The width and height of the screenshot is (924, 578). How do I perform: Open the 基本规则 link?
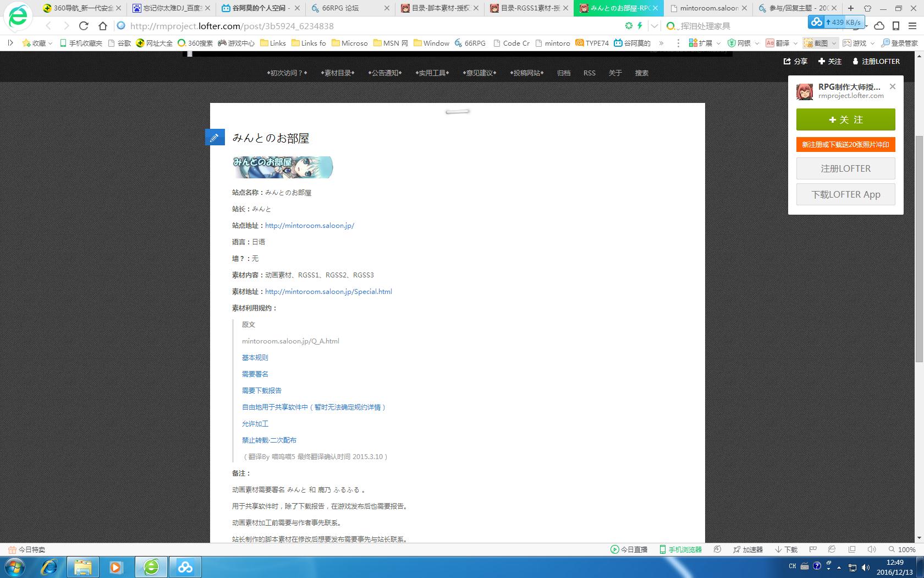point(255,358)
